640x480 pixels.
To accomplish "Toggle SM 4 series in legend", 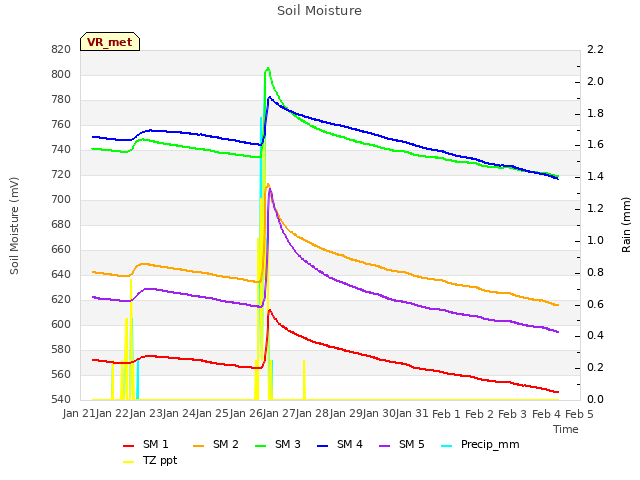I will (x=340, y=444).
